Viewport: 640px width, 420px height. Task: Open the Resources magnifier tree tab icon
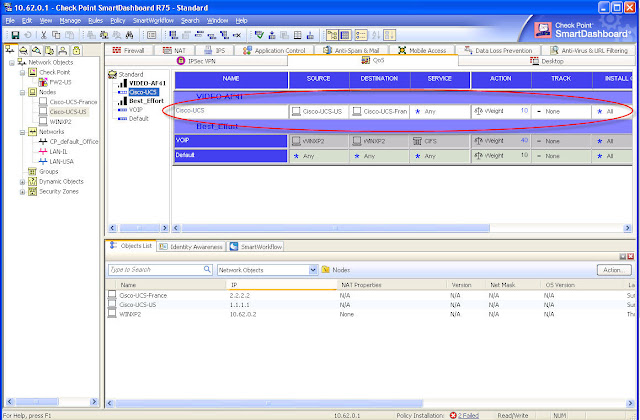[36, 50]
